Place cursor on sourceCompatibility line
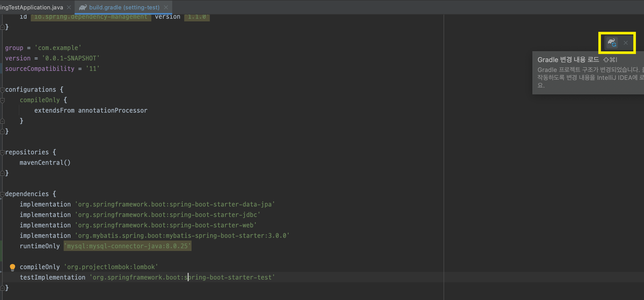 coord(40,69)
